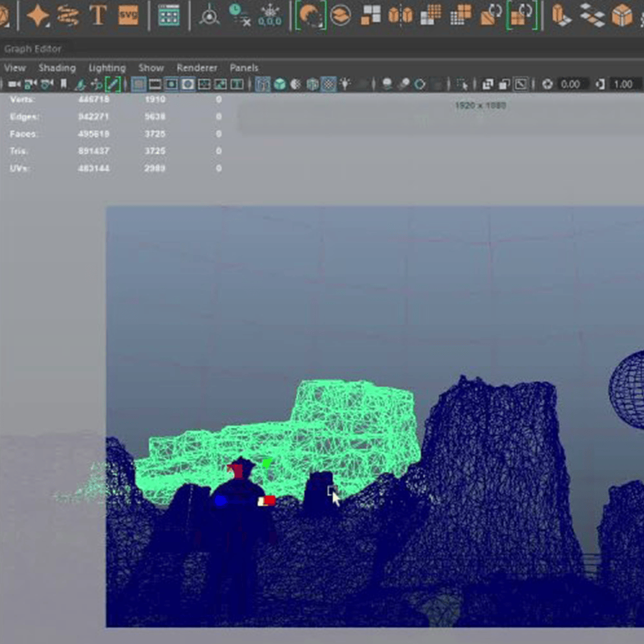This screenshot has height=644, width=644.
Task: Open the Content Browser shelf icon
Action: tap(169, 15)
